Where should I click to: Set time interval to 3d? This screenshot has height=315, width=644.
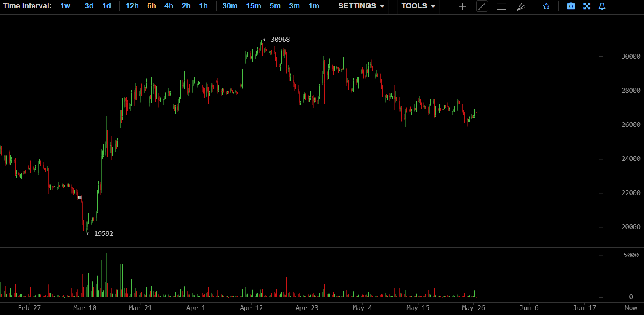point(89,6)
